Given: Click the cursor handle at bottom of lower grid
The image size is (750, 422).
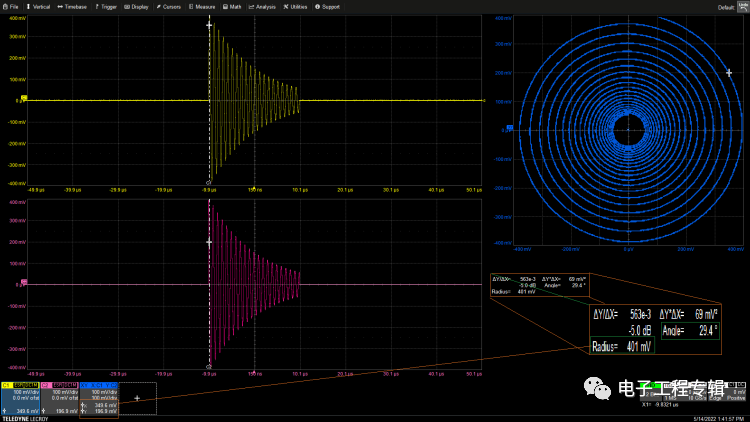Looking at the screenshot, I should (209, 367).
